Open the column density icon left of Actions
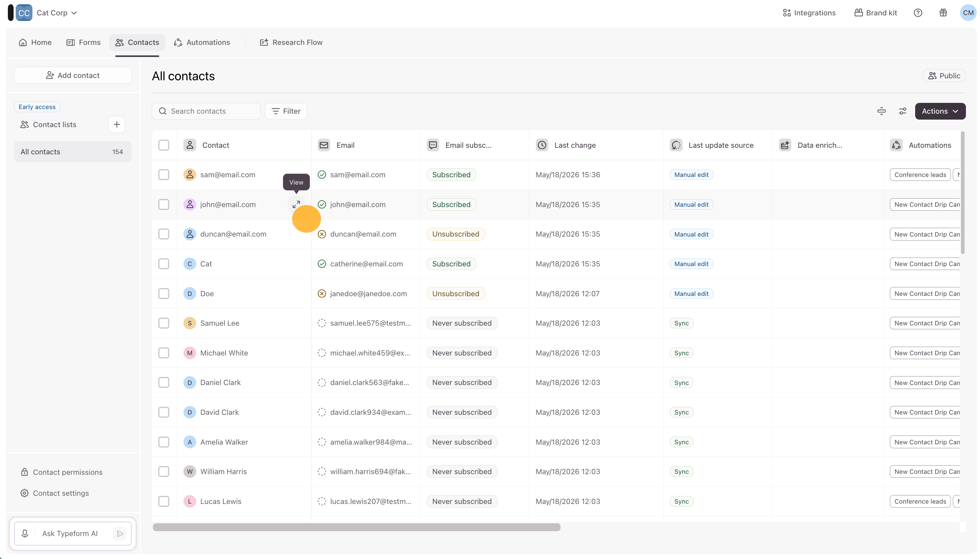This screenshot has height=559, width=980. tap(881, 111)
